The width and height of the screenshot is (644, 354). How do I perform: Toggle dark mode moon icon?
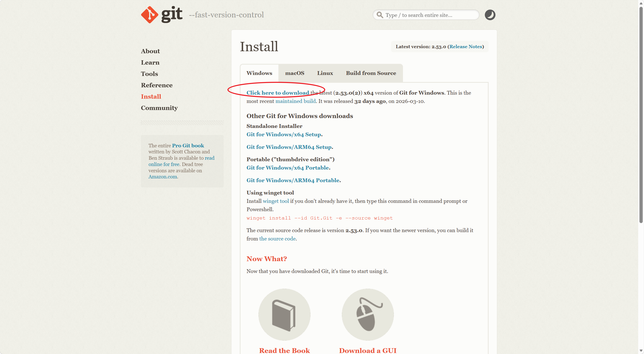point(490,15)
